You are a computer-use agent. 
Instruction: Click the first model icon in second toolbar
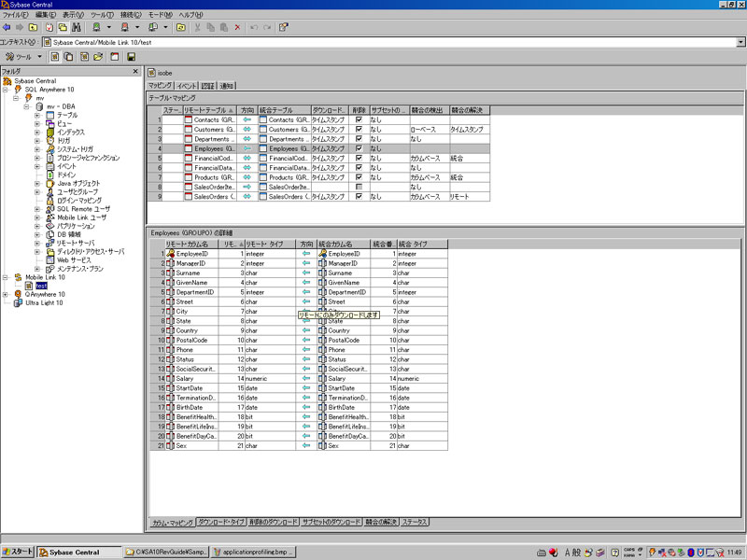[x=55, y=57]
